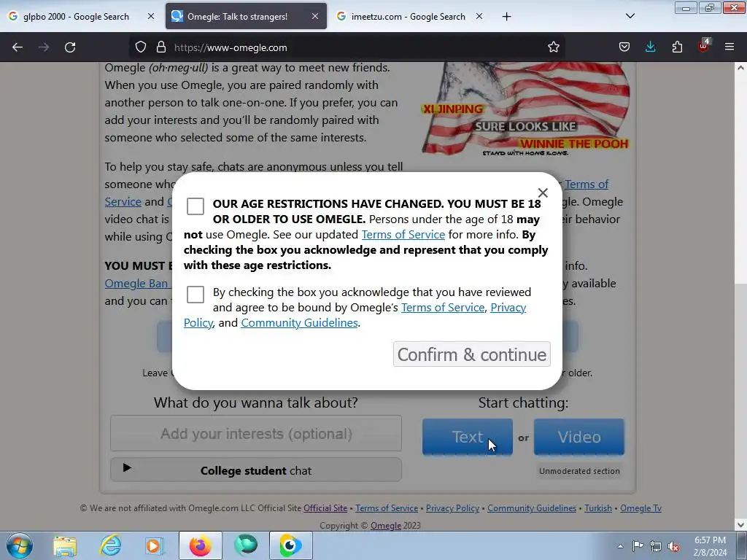
Task: Start a Video chat
Action: pos(578,437)
